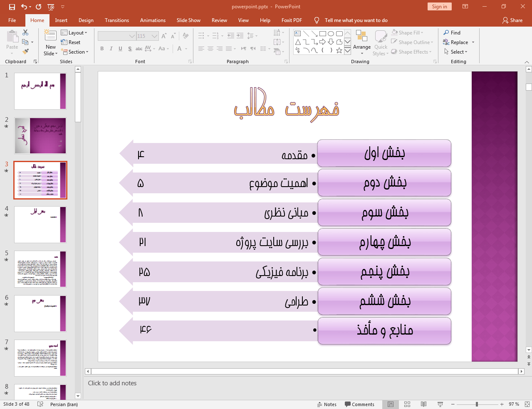Click the Reset slide button
532x409 pixels.
pos(70,42)
